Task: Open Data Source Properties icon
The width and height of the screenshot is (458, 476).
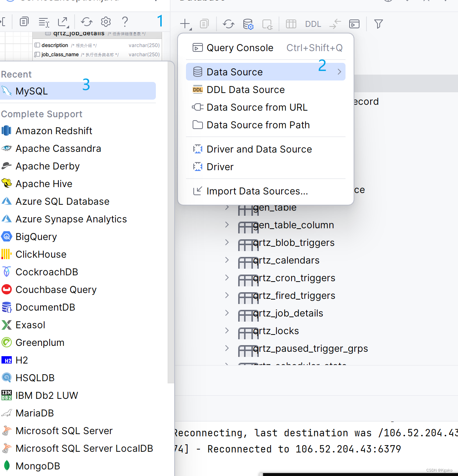Action: pos(248,24)
